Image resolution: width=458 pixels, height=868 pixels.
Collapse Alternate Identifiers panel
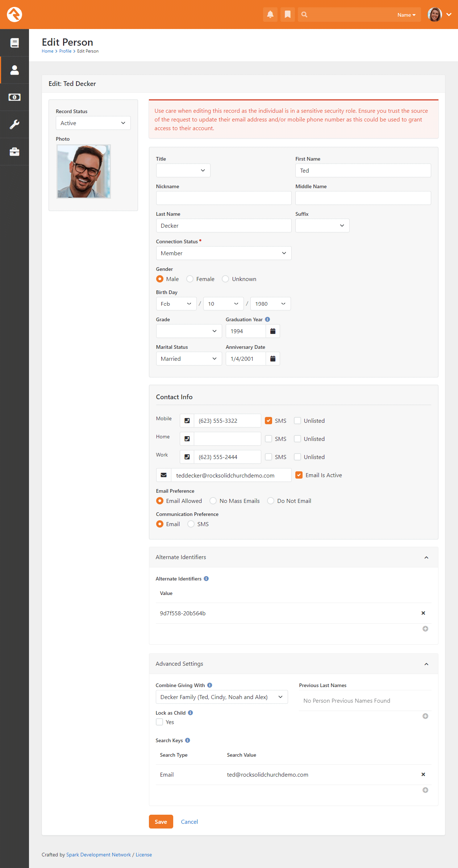(426, 557)
